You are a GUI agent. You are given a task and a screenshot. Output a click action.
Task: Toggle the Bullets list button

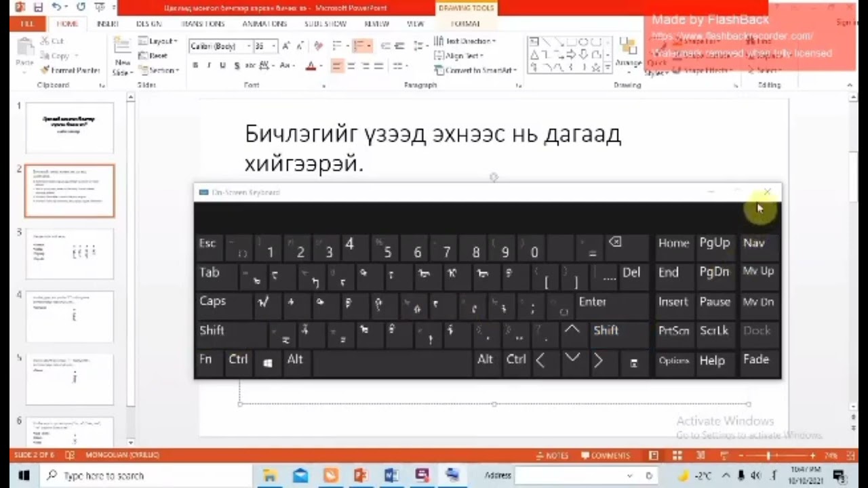tap(338, 46)
